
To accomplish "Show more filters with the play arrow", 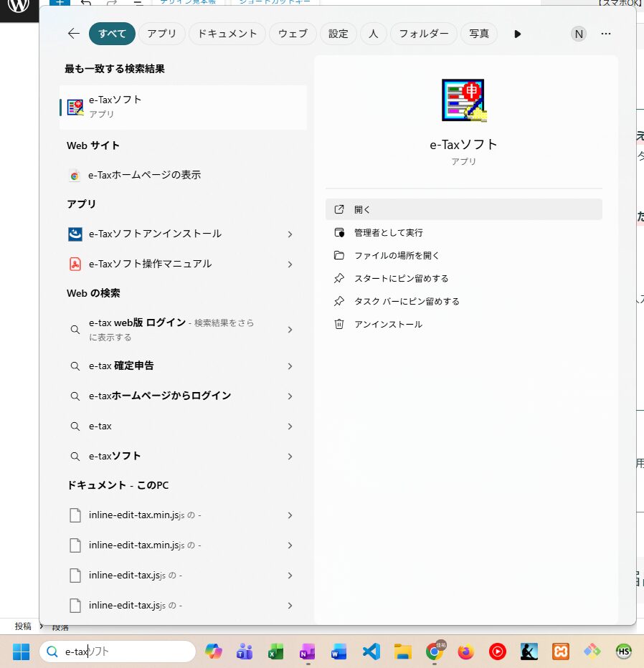I will pos(518,34).
